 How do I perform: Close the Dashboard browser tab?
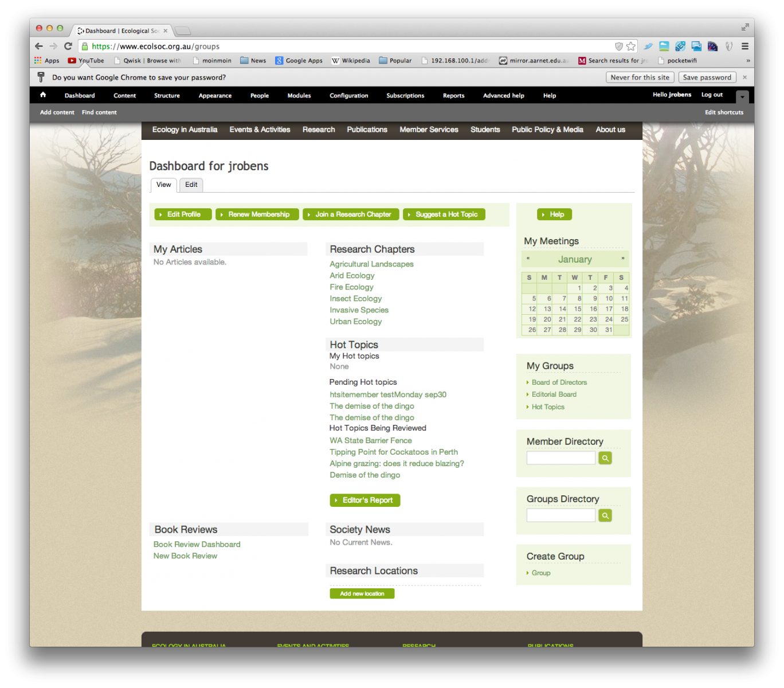coord(166,31)
